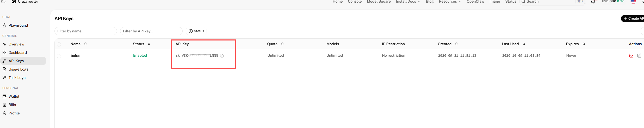Open the Console link
This screenshot has width=644, height=128.
point(355,2)
